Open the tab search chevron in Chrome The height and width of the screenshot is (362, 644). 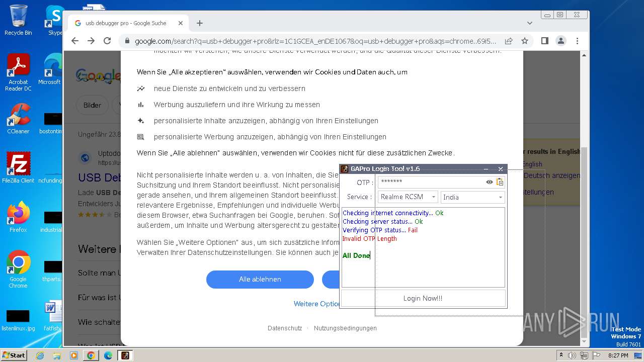530,23
